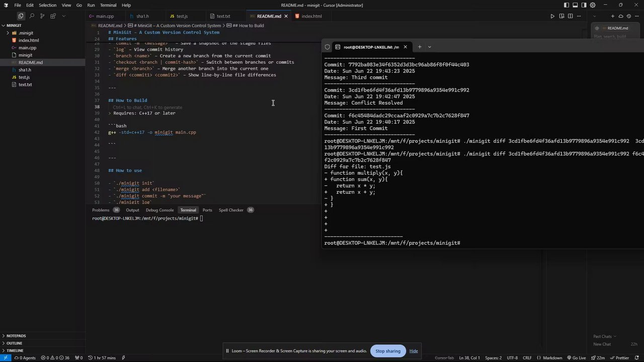The image size is (644, 362).
Task: Open the Help menu
Action: click(126, 5)
